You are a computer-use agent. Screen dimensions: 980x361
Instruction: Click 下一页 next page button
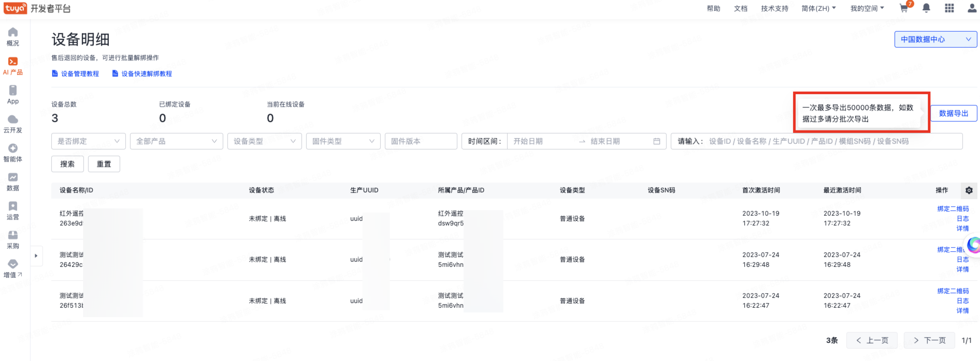929,340
